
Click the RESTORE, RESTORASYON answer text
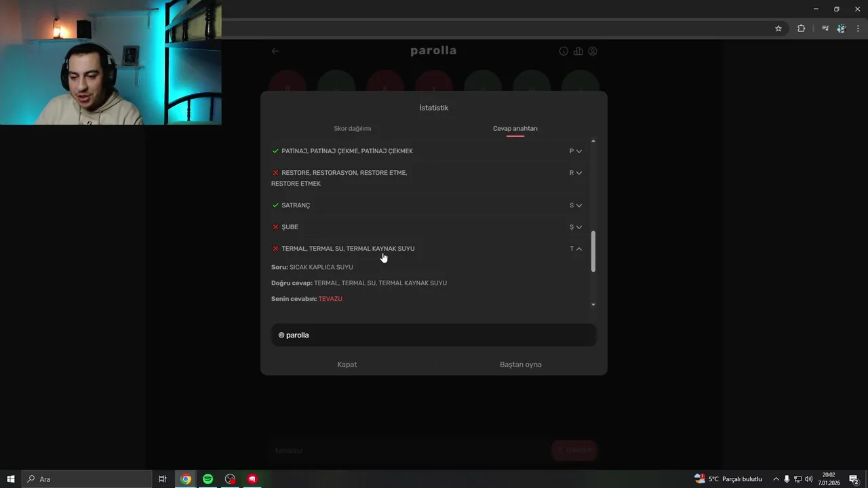click(x=339, y=178)
